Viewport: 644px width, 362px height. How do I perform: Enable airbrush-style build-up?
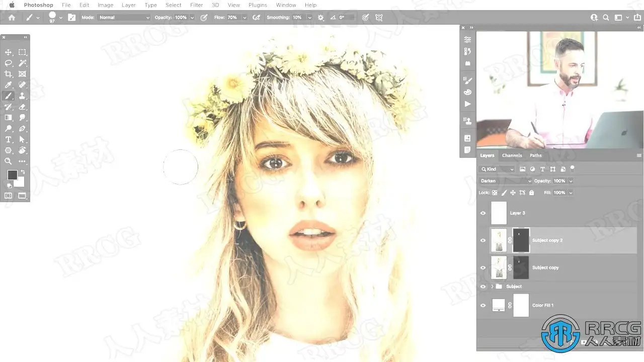pyautogui.click(x=256, y=18)
